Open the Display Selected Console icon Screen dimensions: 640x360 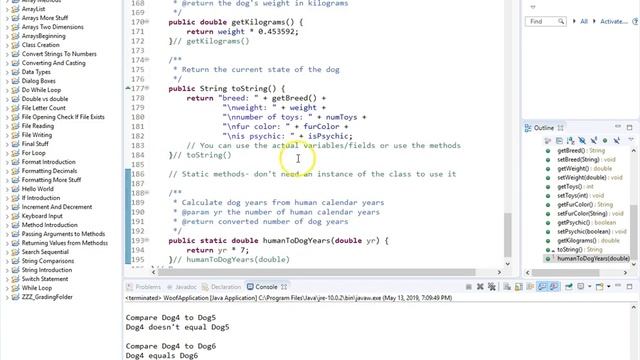(x=580, y=287)
